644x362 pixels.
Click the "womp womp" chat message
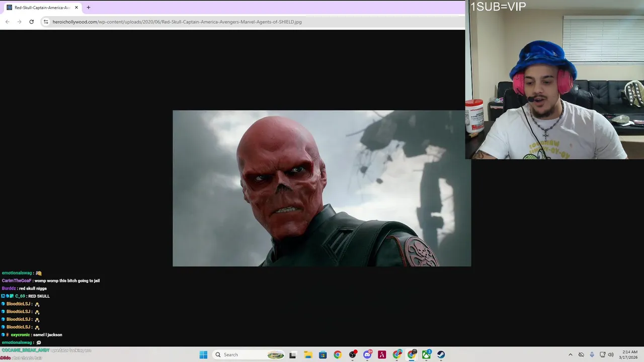67,281
